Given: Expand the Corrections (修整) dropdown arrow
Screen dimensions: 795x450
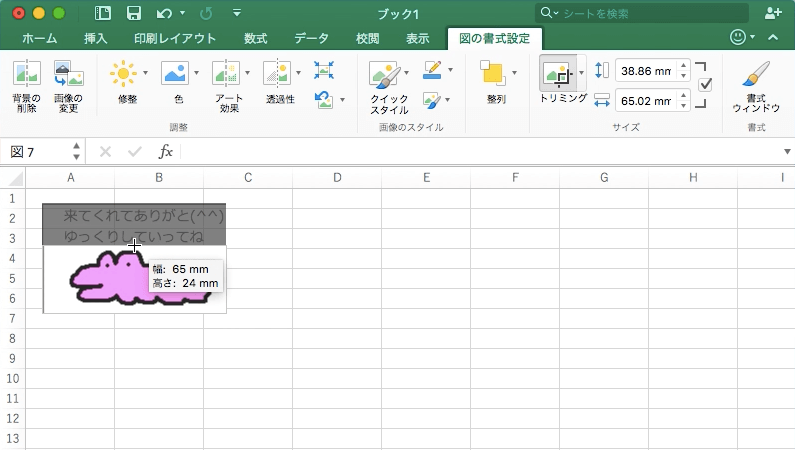Looking at the screenshot, I should (x=146, y=73).
